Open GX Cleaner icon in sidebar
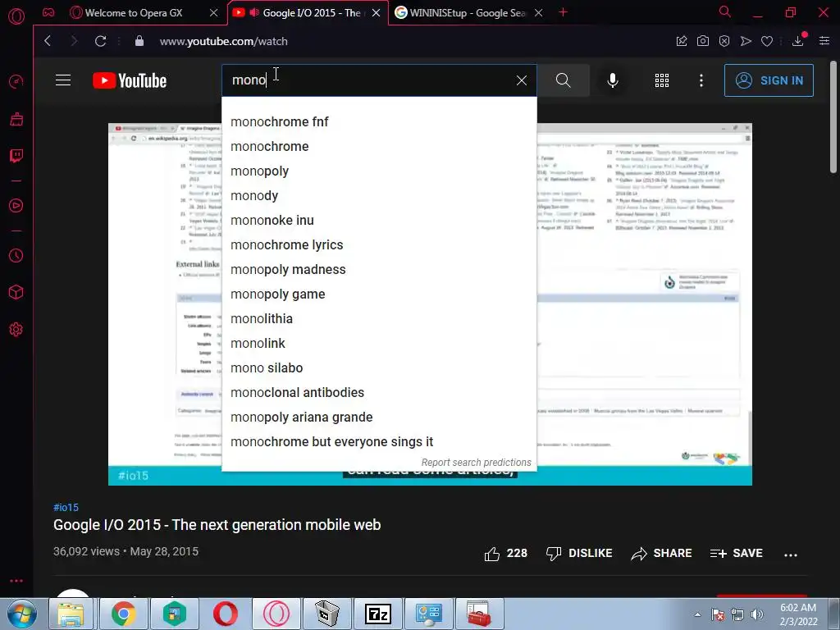This screenshot has height=630, width=840. point(16,119)
